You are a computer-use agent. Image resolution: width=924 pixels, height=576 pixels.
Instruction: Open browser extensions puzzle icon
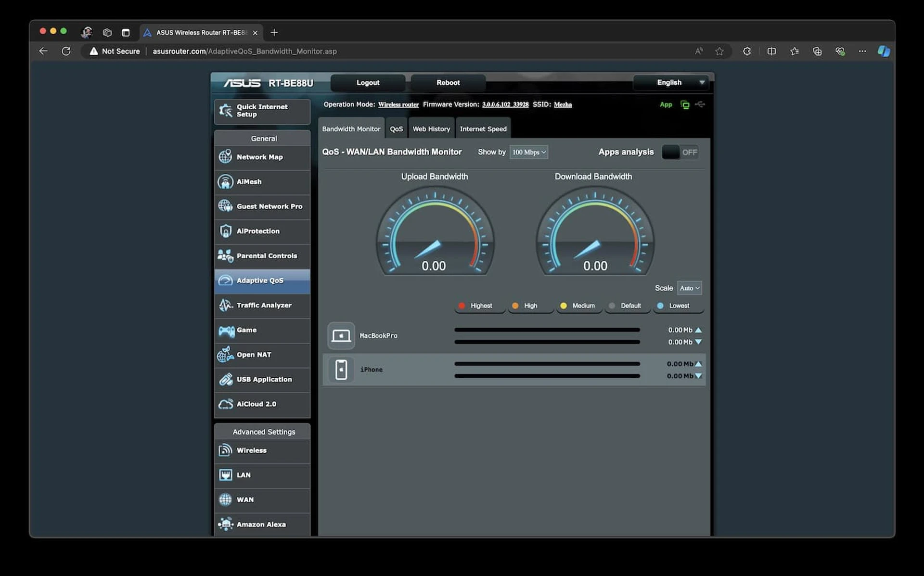click(747, 51)
